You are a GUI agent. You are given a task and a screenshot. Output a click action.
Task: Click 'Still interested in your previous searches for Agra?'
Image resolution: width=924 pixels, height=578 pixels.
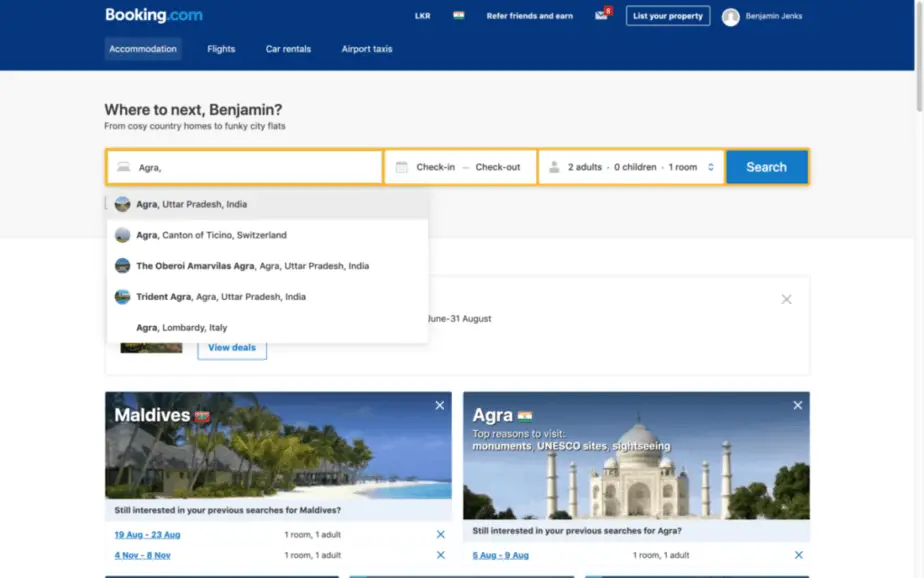pos(577,531)
